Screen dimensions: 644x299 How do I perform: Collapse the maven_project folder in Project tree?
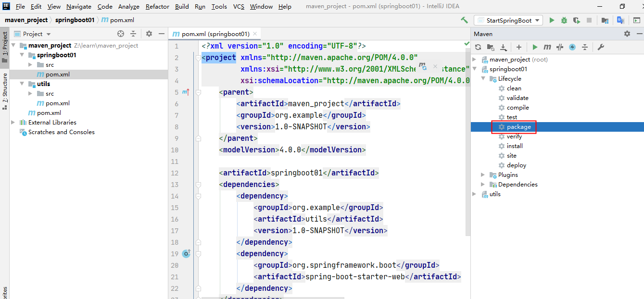(x=14, y=45)
